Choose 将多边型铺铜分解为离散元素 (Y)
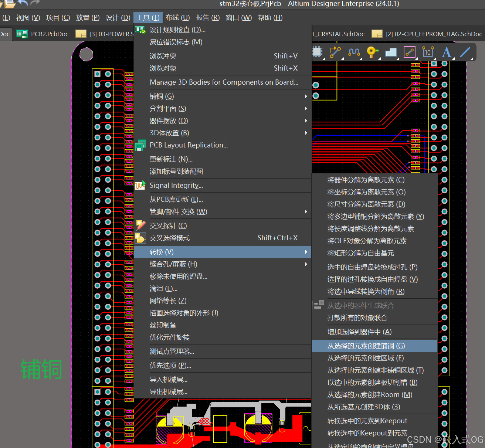Image resolution: width=485 pixels, height=448 pixels. [375, 216]
